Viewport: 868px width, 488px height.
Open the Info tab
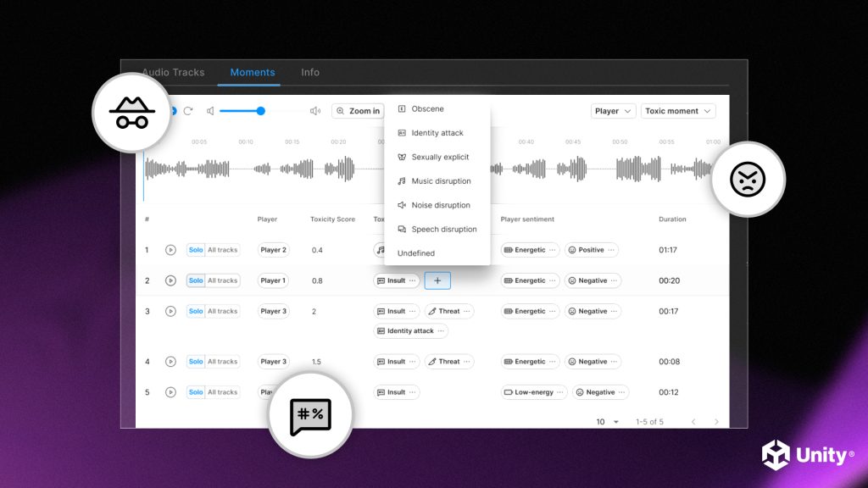[x=309, y=72]
